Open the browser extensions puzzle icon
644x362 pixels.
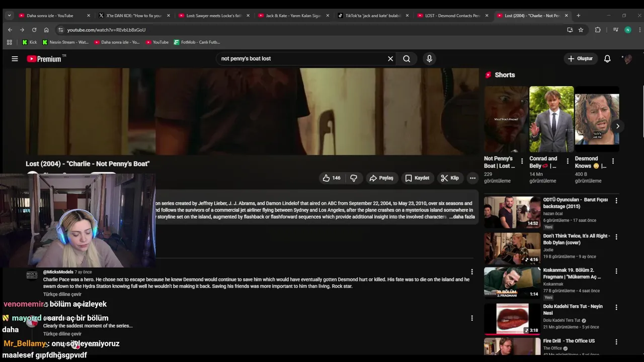point(598,30)
